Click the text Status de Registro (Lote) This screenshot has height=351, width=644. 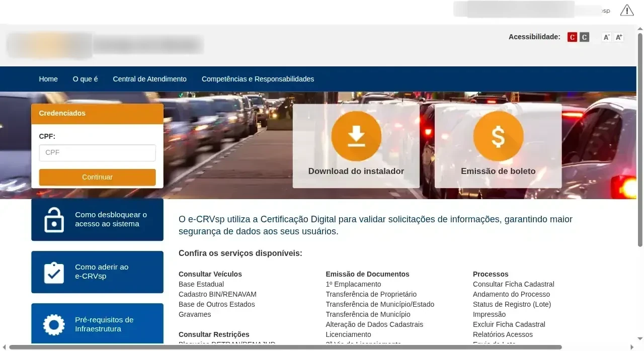coord(512,304)
